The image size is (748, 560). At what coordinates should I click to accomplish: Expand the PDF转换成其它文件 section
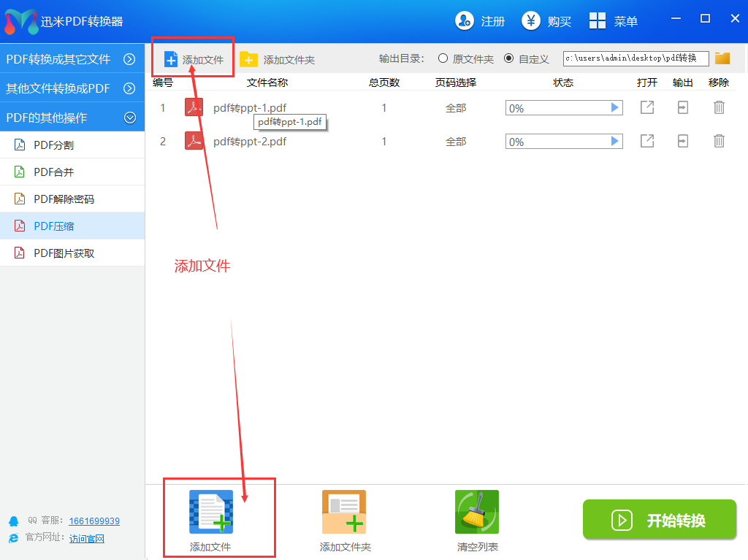coord(129,59)
